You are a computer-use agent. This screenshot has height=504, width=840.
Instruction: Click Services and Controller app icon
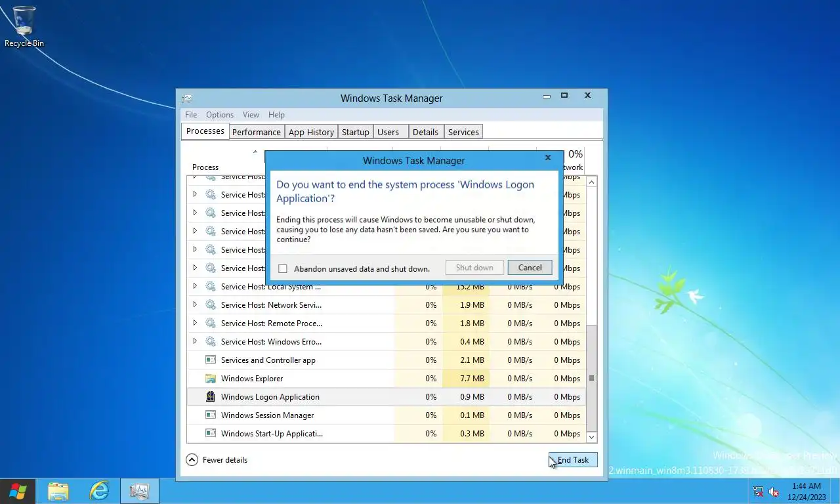(211, 360)
